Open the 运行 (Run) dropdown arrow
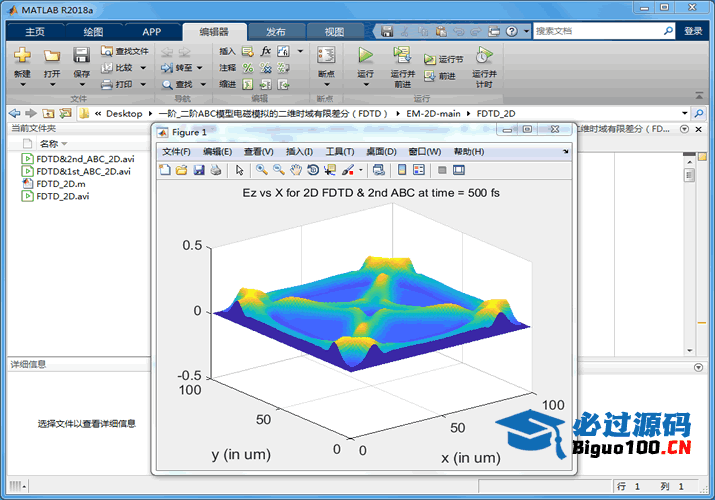This screenshot has width=715, height=500. [366, 85]
